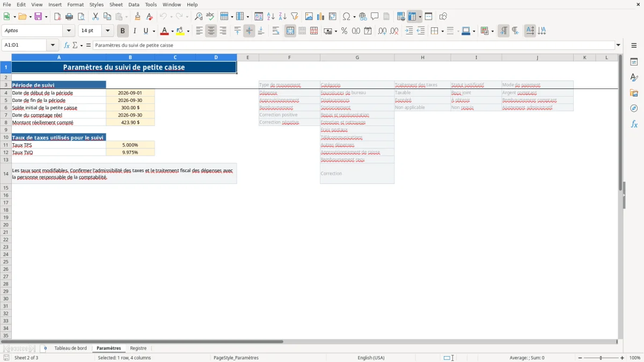Click the Save document icon
The width and height of the screenshot is (644, 362).
tap(38, 17)
